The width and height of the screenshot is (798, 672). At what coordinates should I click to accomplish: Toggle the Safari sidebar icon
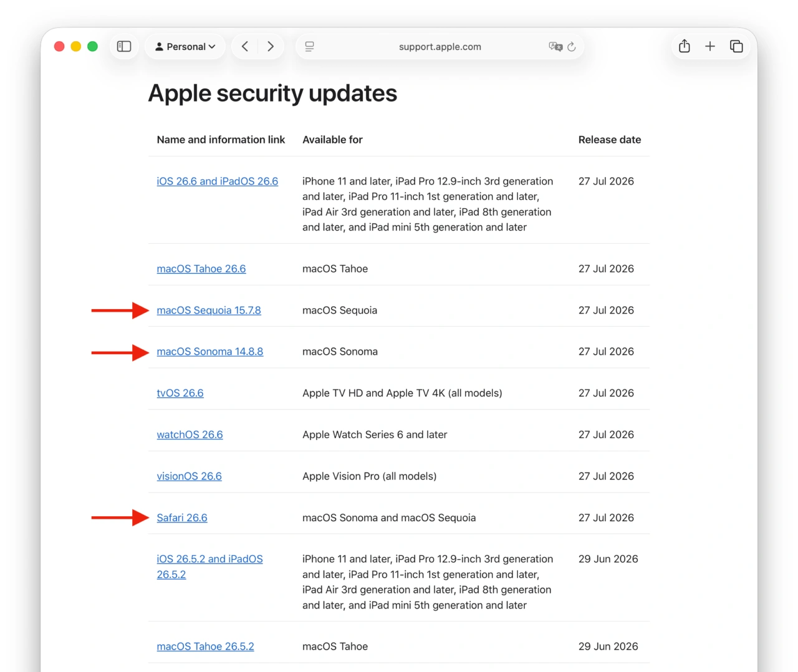click(x=124, y=47)
